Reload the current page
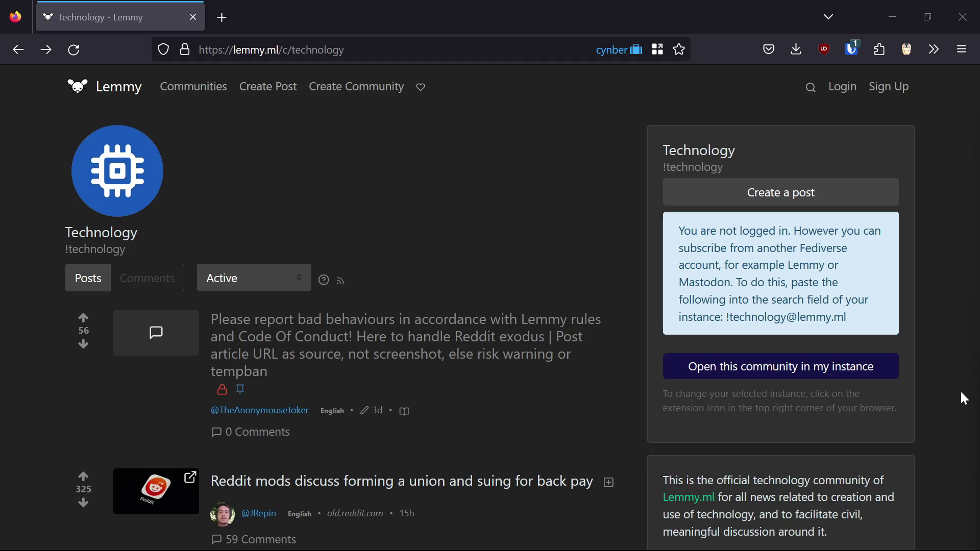 click(x=73, y=49)
